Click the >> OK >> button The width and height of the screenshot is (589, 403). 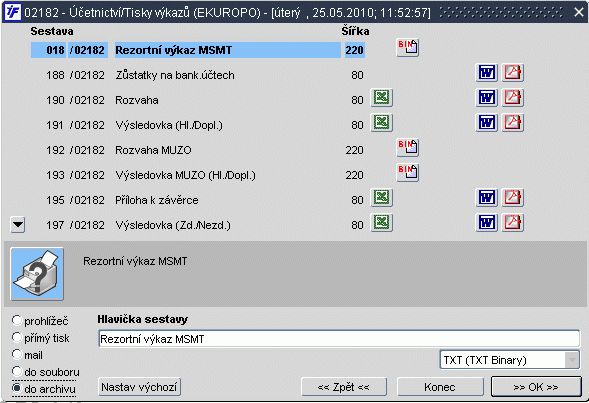point(536,387)
